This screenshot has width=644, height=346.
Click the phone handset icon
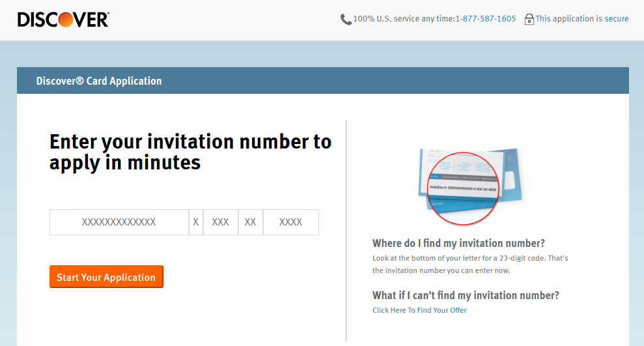pos(346,20)
